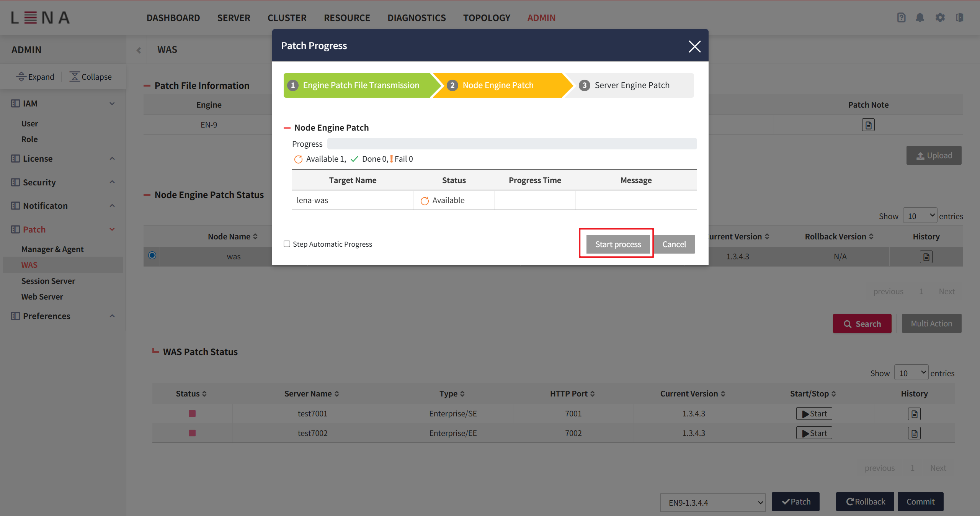Open the notifications bell icon
The width and height of the screenshot is (980, 516).
[x=920, y=18]
